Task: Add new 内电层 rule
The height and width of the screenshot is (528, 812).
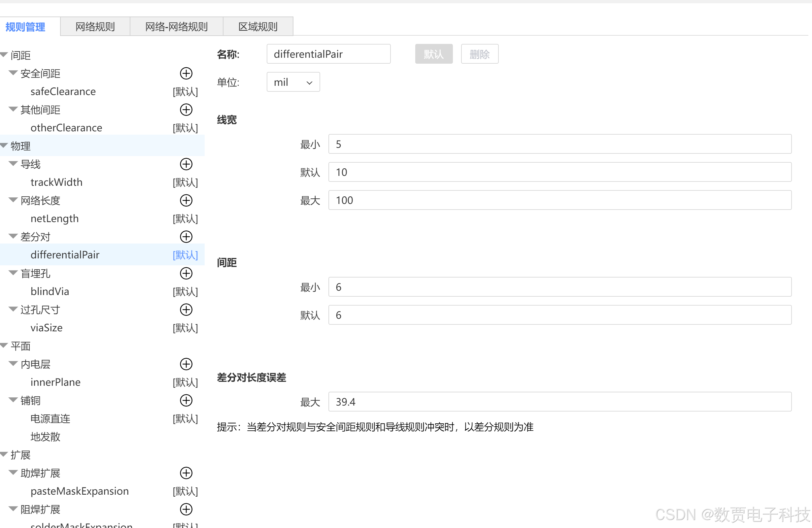Action: (x=186, y=364)
